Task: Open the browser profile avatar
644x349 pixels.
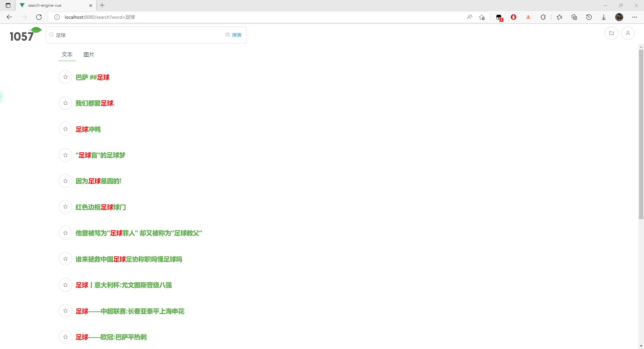Action: [x=619, y=17]
